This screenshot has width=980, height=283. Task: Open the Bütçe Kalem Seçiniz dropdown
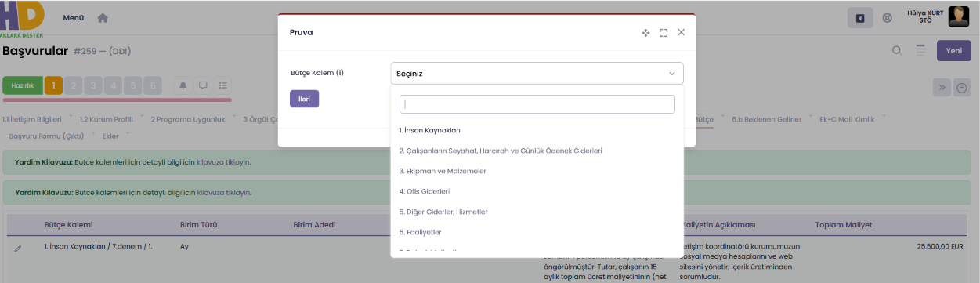(x=537, y=74)
